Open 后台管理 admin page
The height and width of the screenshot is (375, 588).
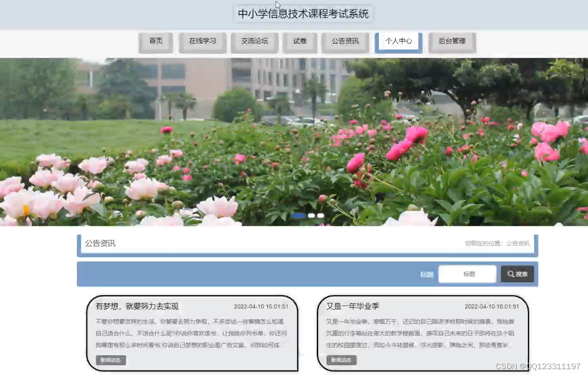pyautogui.click(x=452, y=42)
